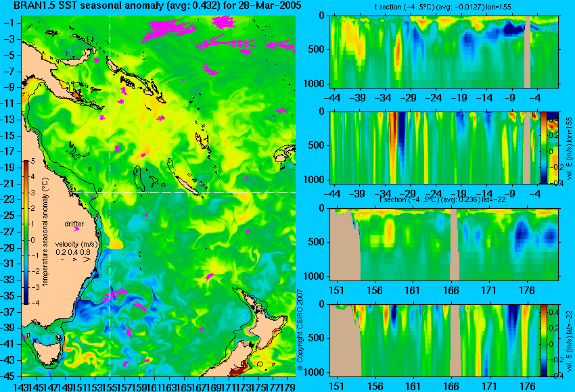Click the '-45' latitude label on the SST map
Viewport: 575px width, 392px height.
pos(9,376)
